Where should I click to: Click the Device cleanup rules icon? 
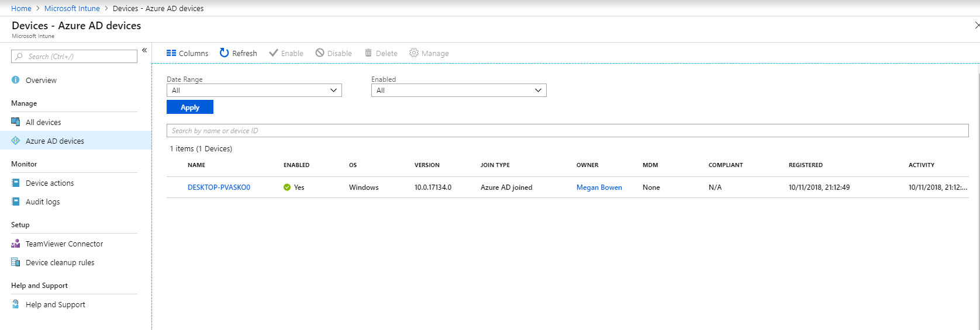[16, 262]
